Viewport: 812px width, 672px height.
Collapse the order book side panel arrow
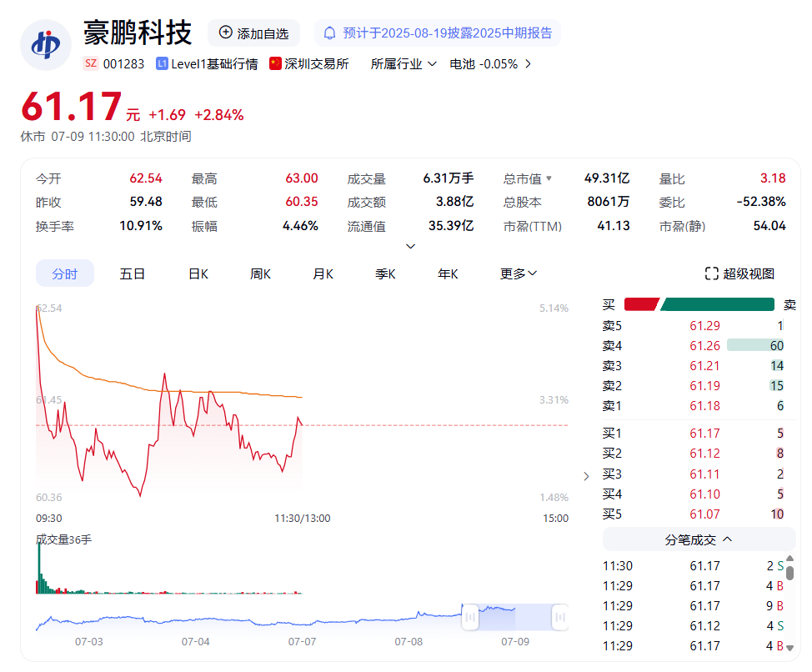pyautogui.click(x=586, y=476)
